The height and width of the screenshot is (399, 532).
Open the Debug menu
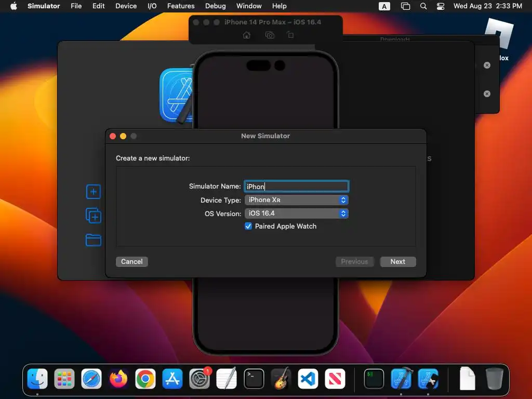216,6
